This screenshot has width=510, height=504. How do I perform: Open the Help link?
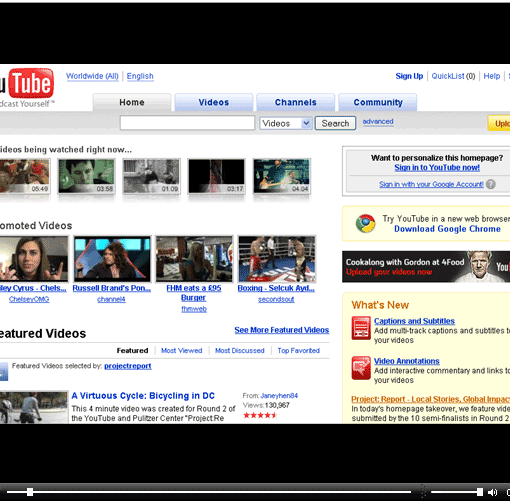pos(492,76)
